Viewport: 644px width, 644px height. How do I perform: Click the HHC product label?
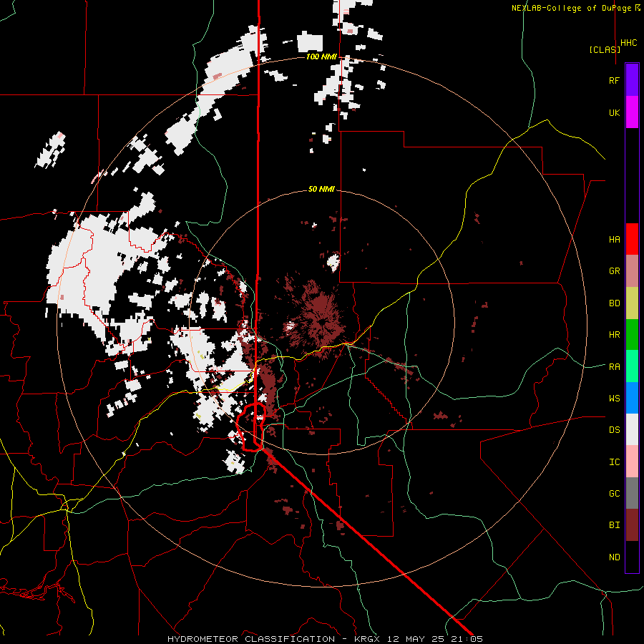coord(628,43)
